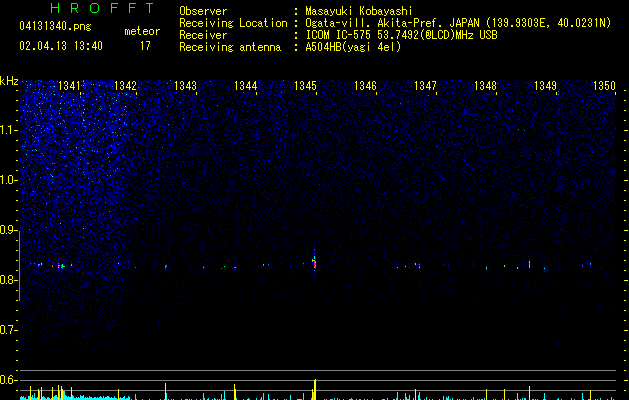Click the 1.1 frequency axis label
The image size is (629, 400).
tap(8, 130)
